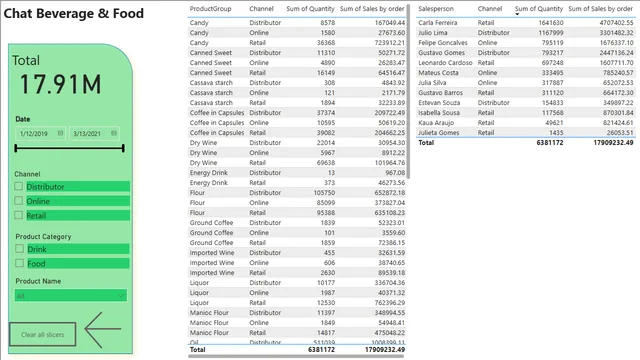
Task: Select the Julia Silva row
Action: point(526,83)
